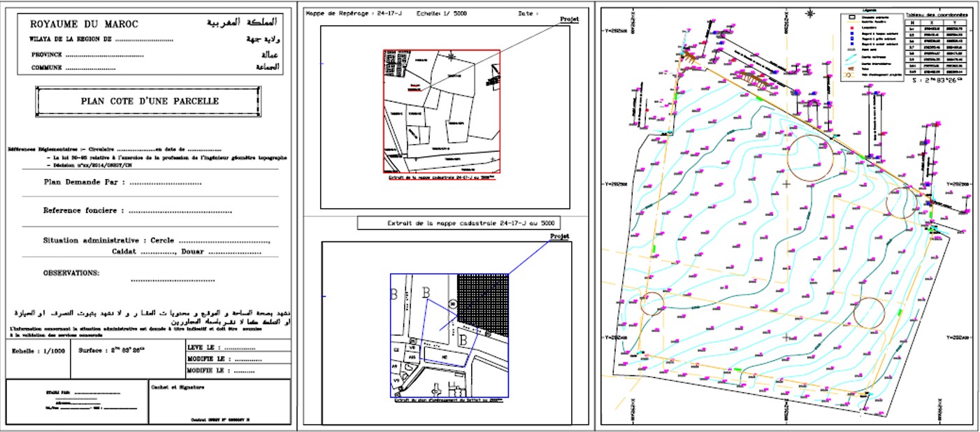
Task: Click the 'WILAYA DE LA REGION DE' line
Action: click(102, 40)
